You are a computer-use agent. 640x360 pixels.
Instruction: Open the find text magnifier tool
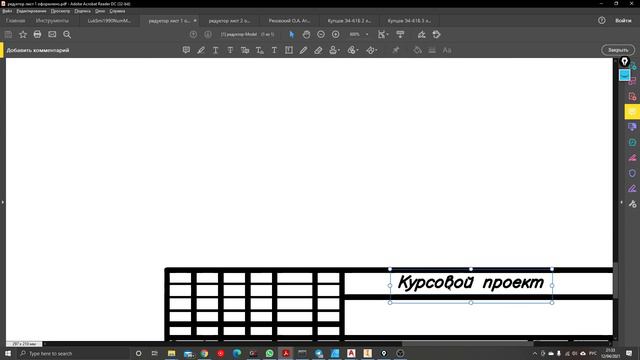click(67, 35)
